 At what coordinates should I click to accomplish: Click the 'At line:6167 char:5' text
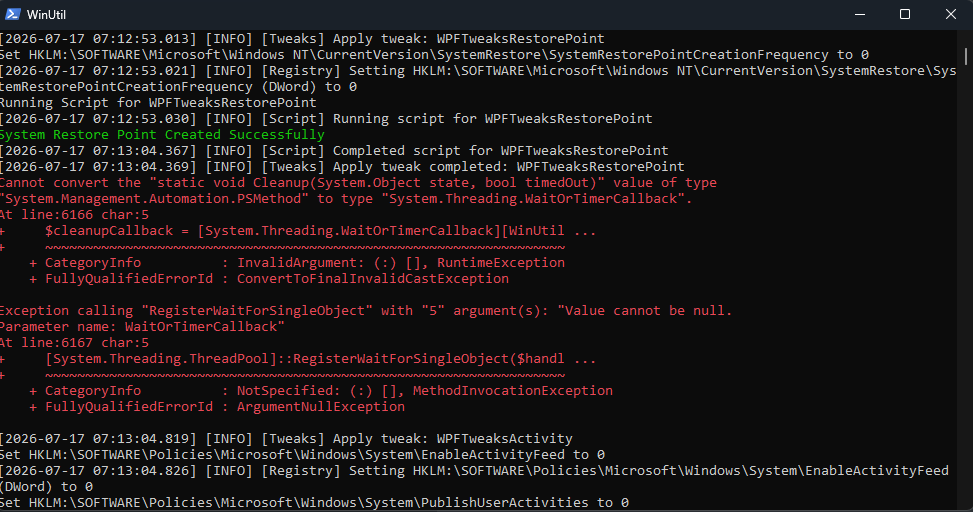[74, 343]
